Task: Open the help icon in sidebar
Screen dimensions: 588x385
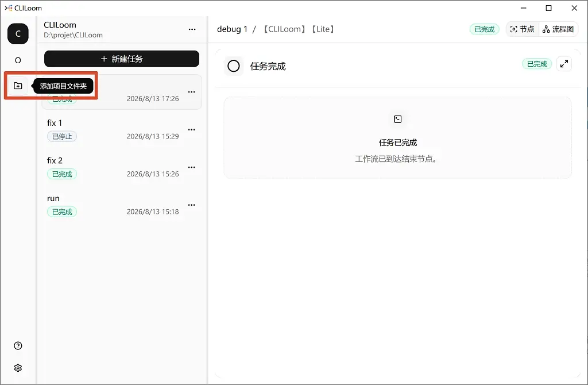Action: pyautogui.click(x=18, y=345)
